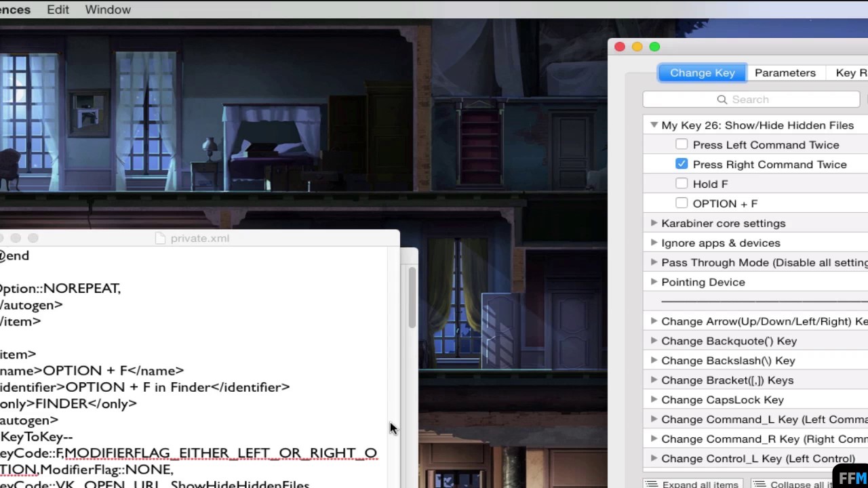Click the private.xml title text
This screenshot has width=868, height=488.
200,239
